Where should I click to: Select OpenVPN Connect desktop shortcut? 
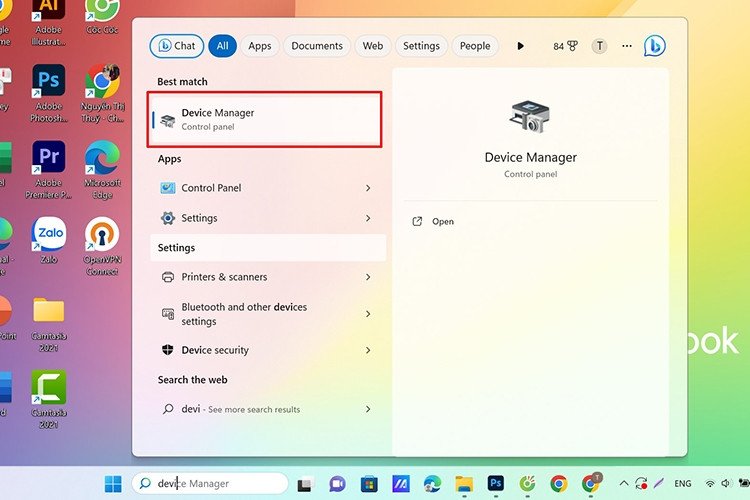(x=102, y=246)
